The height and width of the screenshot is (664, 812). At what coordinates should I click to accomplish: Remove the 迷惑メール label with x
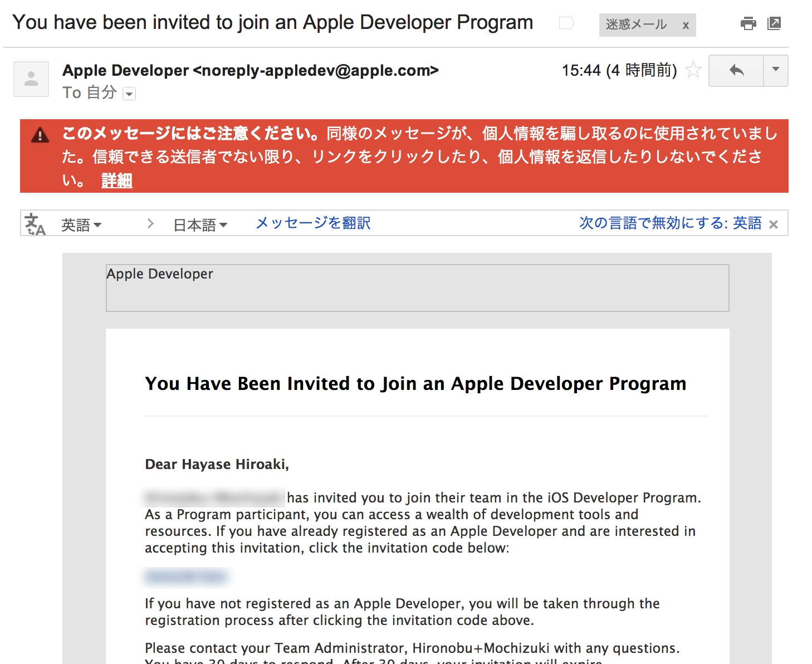[x=686, y=26]
